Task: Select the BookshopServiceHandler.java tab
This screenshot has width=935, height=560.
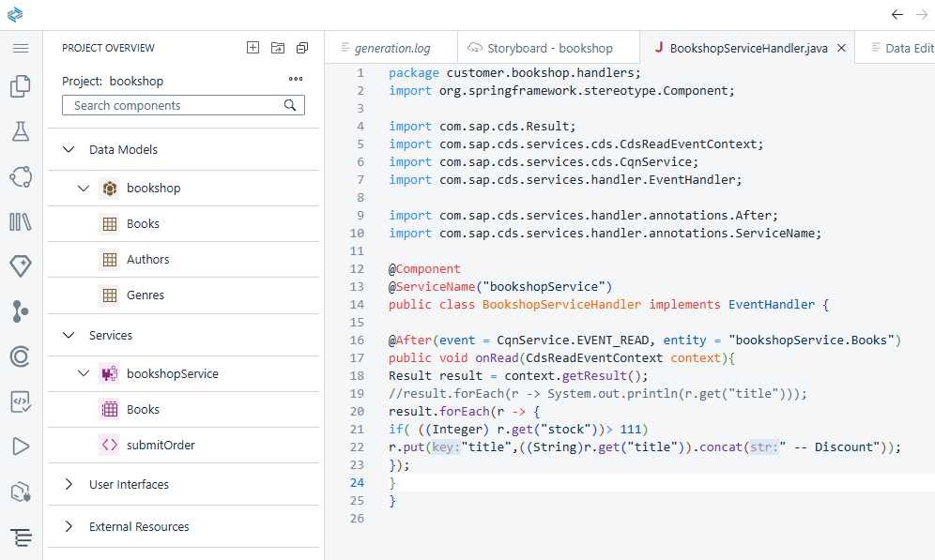Action: [x=748, y=48]
